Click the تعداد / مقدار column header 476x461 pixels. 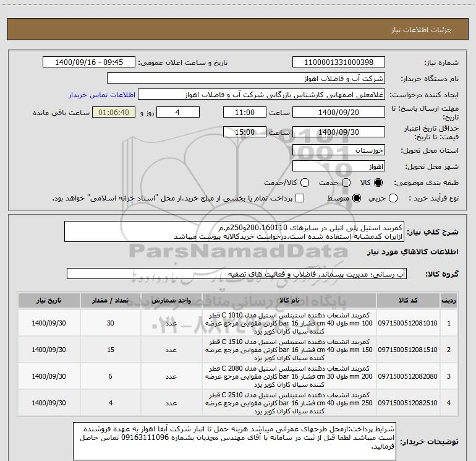(x=110, y=300)
